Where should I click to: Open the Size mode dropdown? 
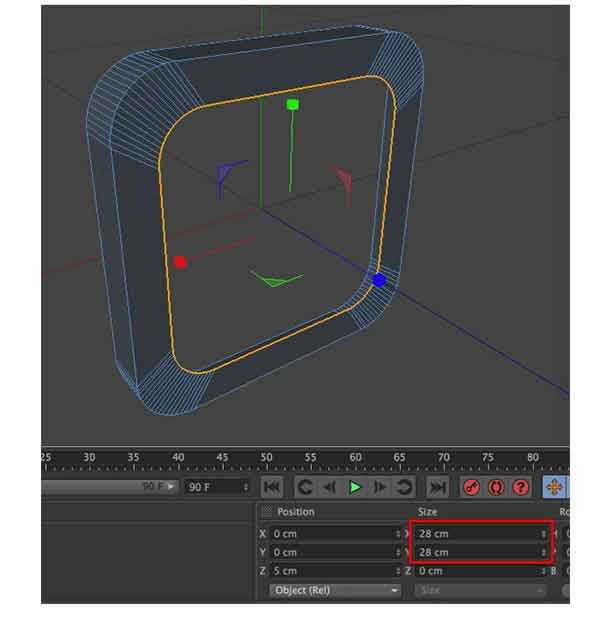tap(480, 591)
